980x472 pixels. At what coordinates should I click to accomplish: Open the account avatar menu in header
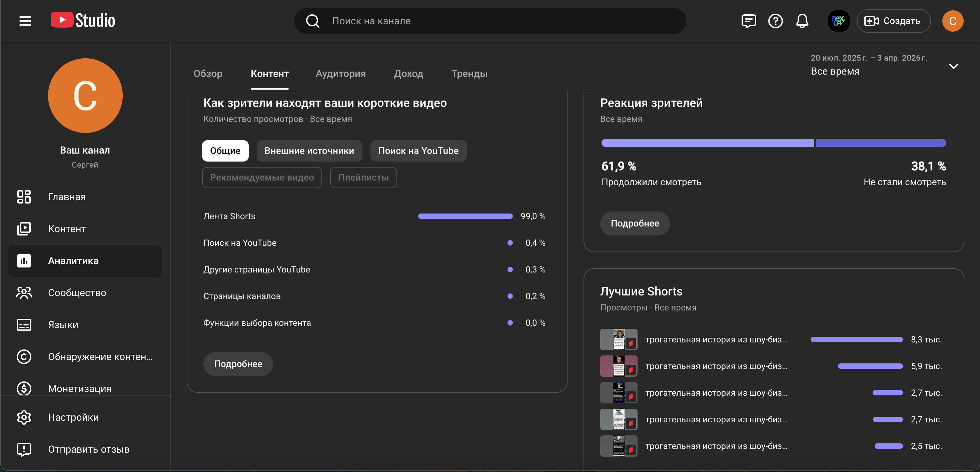pos(952,21)
